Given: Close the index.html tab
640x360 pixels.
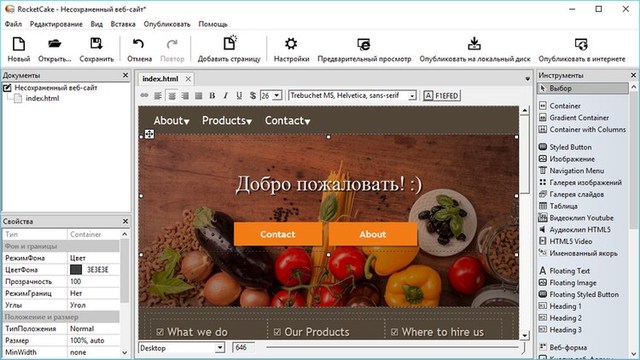Looking at the screenshot, I should pos(188,79).
